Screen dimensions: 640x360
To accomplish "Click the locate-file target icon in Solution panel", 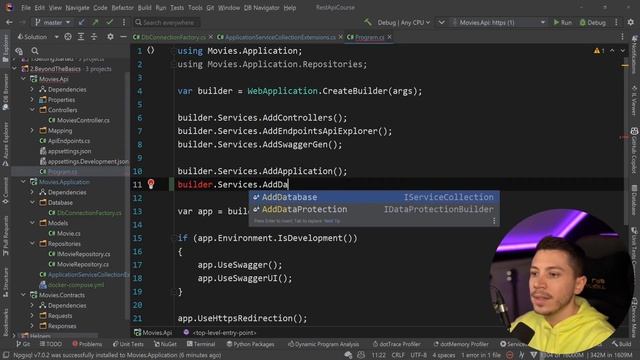I will [68, 37].
